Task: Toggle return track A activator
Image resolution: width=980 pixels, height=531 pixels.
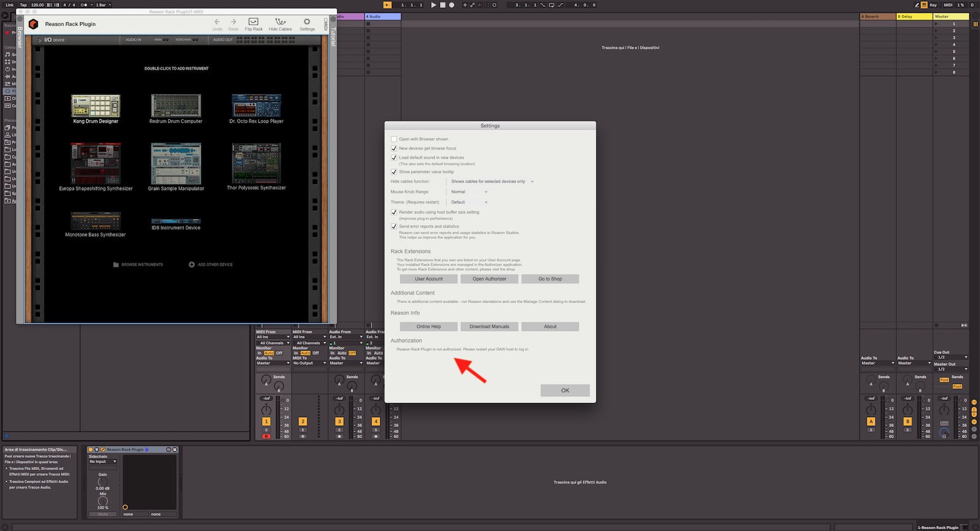Action: pyautogui.click(x=870, y=421)
